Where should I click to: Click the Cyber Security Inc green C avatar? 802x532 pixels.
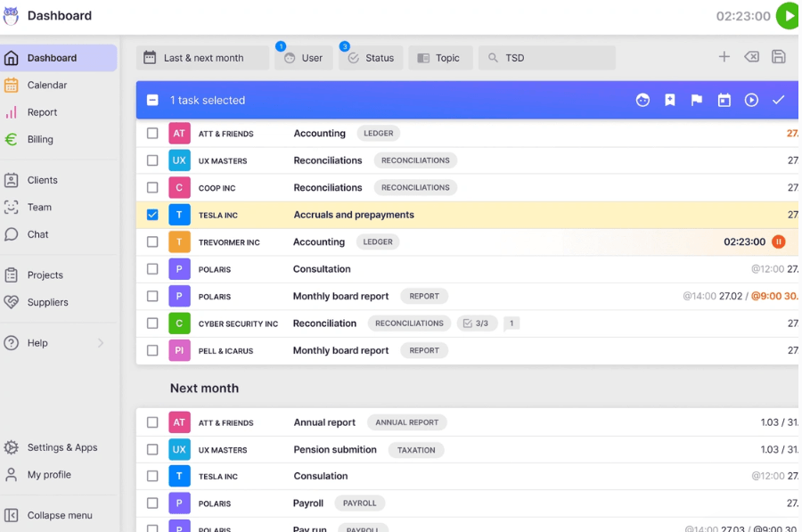point(179,323)
